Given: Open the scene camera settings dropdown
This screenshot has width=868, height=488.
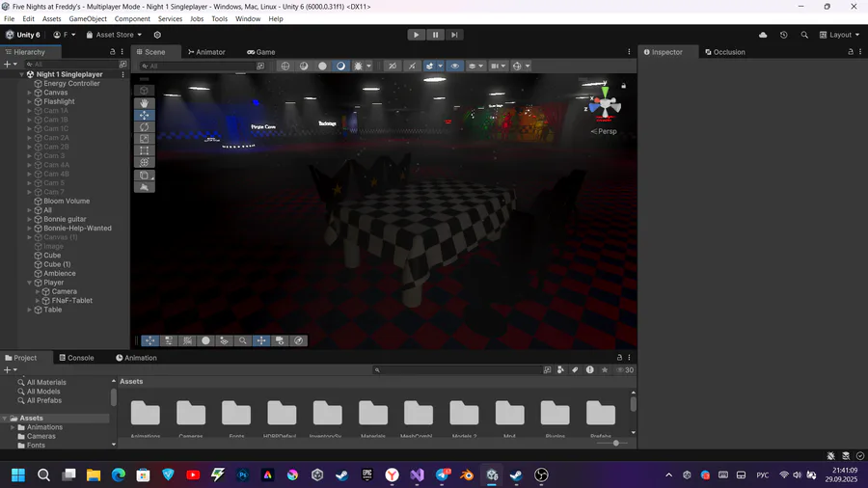Looking at the screenshot, I should 499,66.
